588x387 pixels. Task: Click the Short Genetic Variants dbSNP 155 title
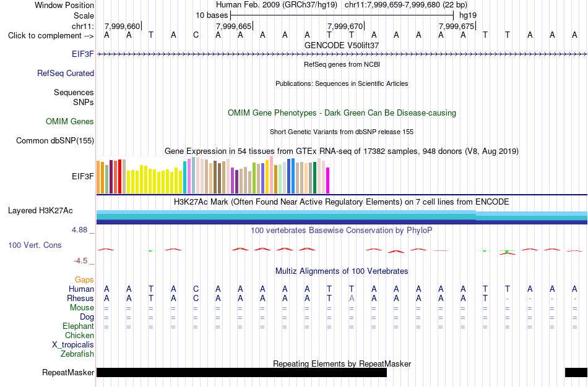[342, 132]
